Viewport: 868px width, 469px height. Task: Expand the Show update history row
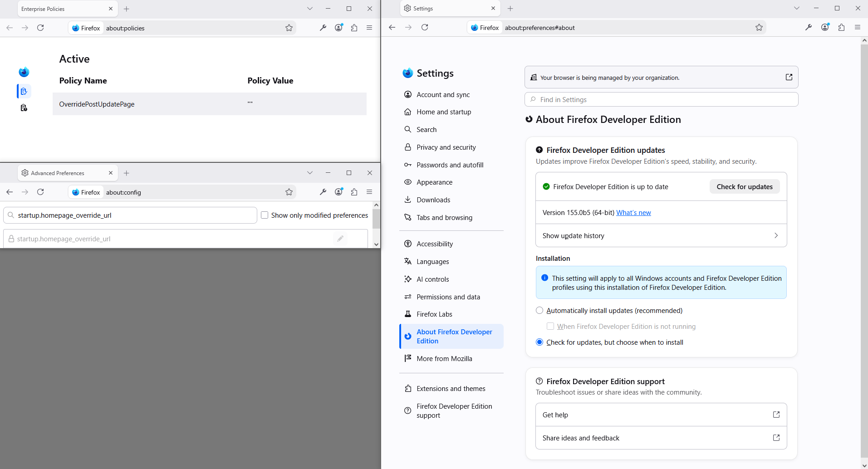point(661,235)
